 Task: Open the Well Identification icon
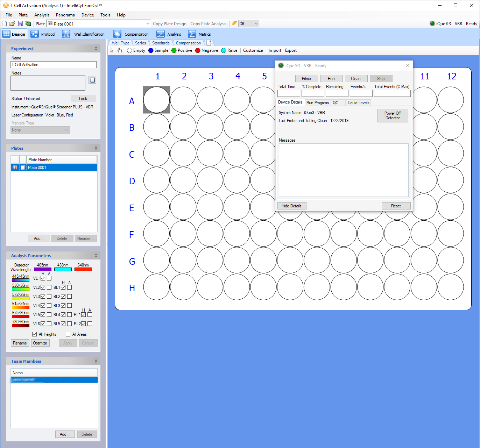(66, 34)
